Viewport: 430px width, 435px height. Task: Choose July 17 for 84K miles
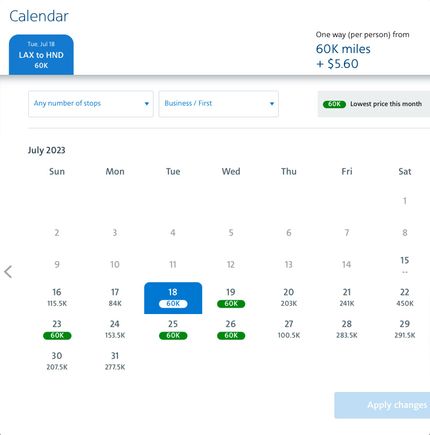pos(115,298)
